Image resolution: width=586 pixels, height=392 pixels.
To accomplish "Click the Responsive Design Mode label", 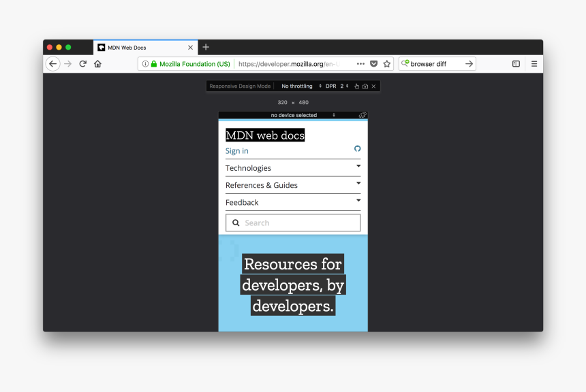I will coord(240,86).
